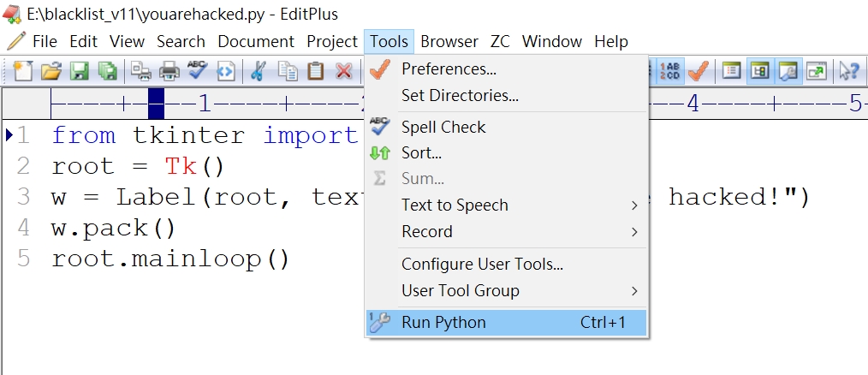Click the Save All stacked floppies icon
Viewport: 868px width, 375px height.
click(x=108, y=71)
